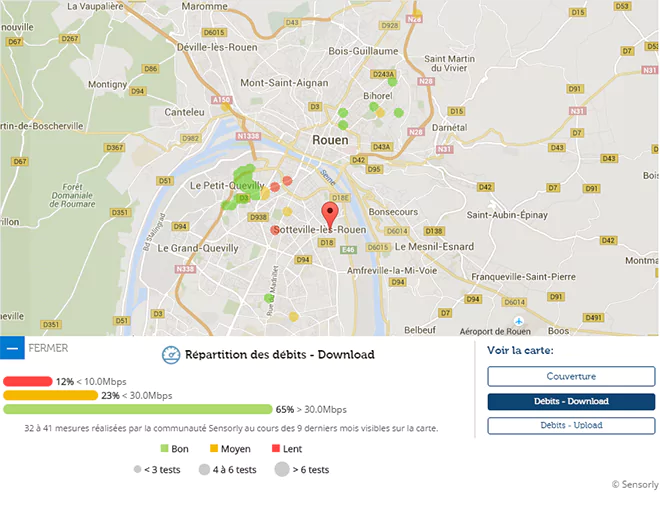Click Franqueville-Saint-Pierre map label
The width and height of the screenshot is (660, 507).
tap(524, 277)
